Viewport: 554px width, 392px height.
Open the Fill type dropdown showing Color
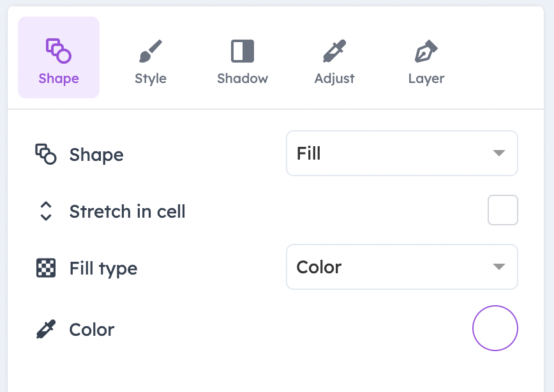click(x=402, y=267)
